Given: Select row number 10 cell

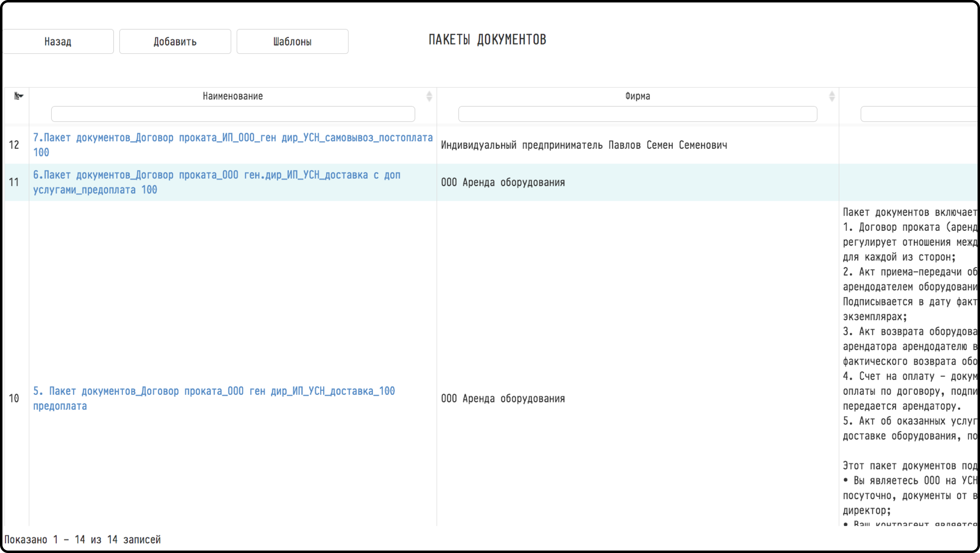Looking at the screenshot, I should click(14, 398).
